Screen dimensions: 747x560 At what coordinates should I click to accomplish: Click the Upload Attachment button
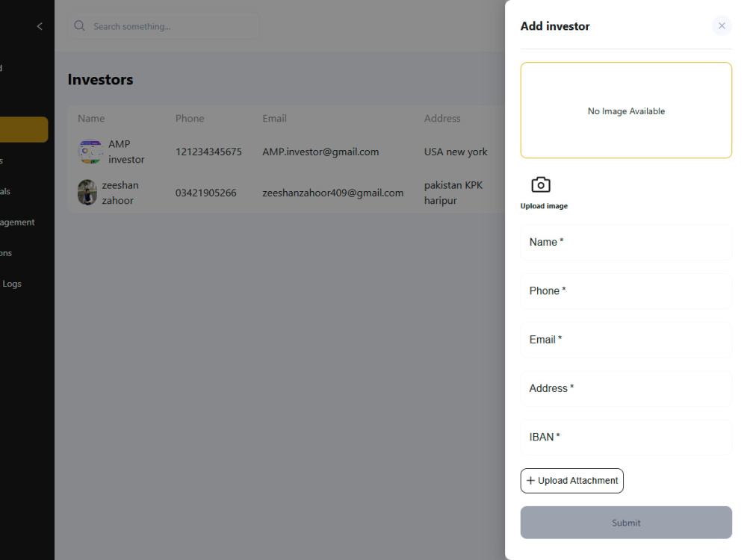[x=571, y=481]
